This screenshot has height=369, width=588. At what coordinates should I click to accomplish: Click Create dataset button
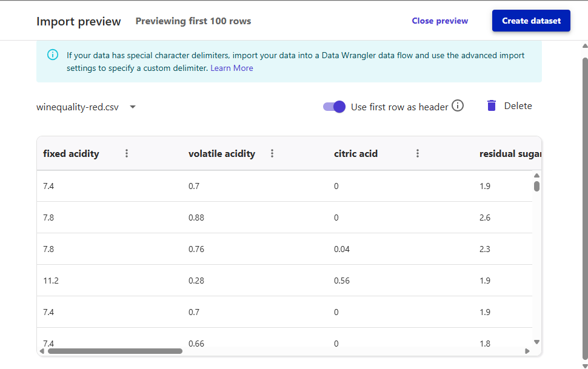coord(531,21)
